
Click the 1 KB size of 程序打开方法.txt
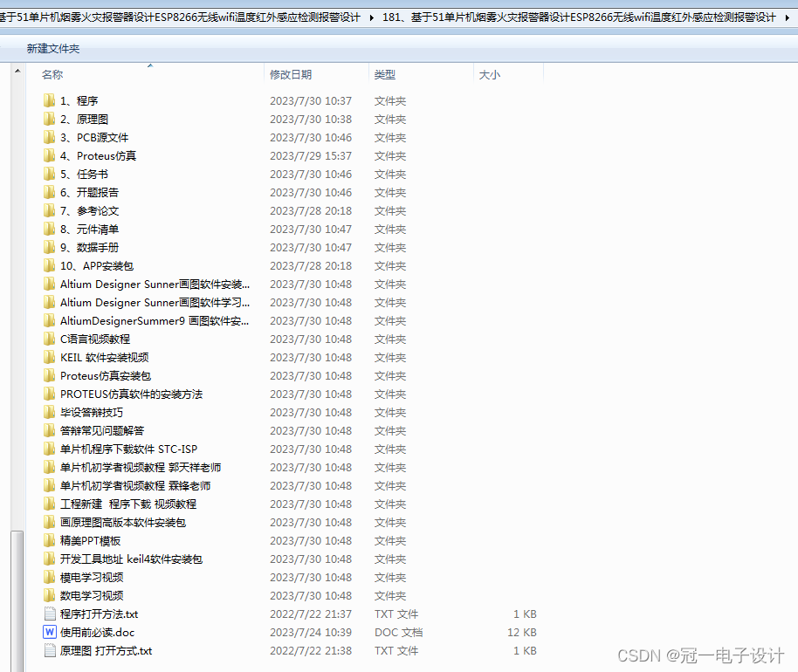click(525, 614)
